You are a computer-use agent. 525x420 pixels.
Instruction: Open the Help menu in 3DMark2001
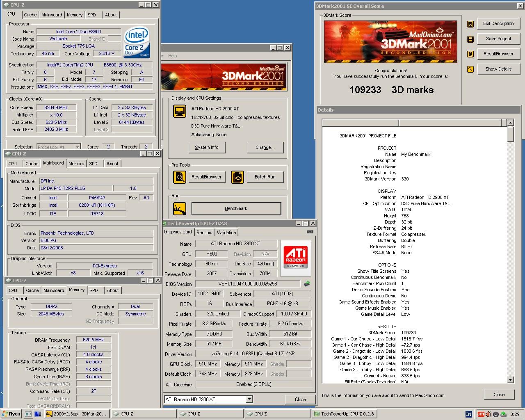click(173, 56)
